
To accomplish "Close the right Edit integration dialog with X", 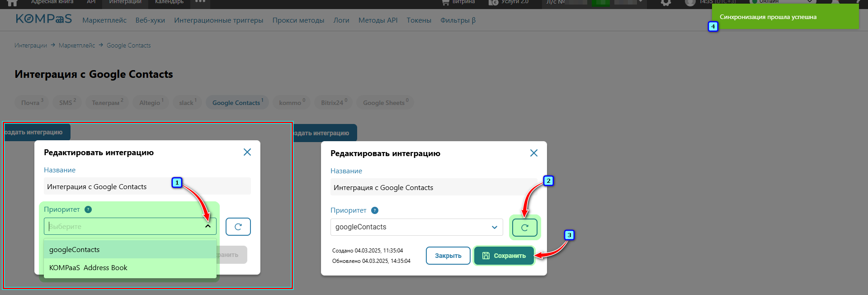I will tap(534, 153).
